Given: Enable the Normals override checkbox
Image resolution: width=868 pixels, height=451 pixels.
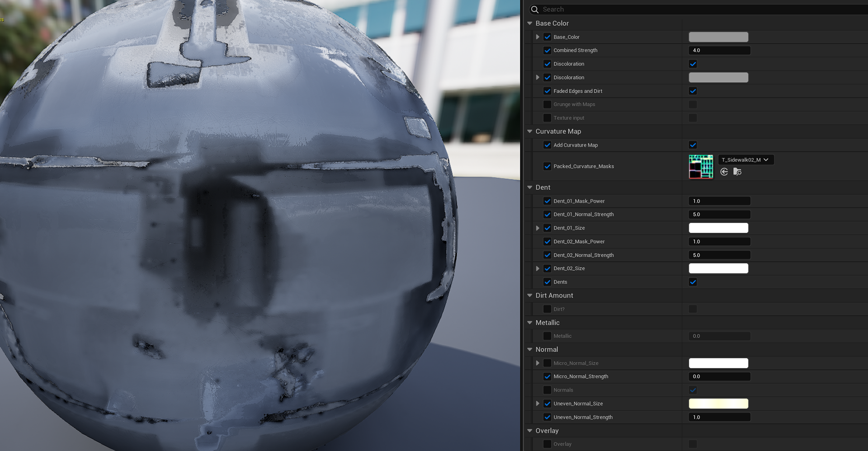Looking at the screenshot, I should (x=547, y=390).
